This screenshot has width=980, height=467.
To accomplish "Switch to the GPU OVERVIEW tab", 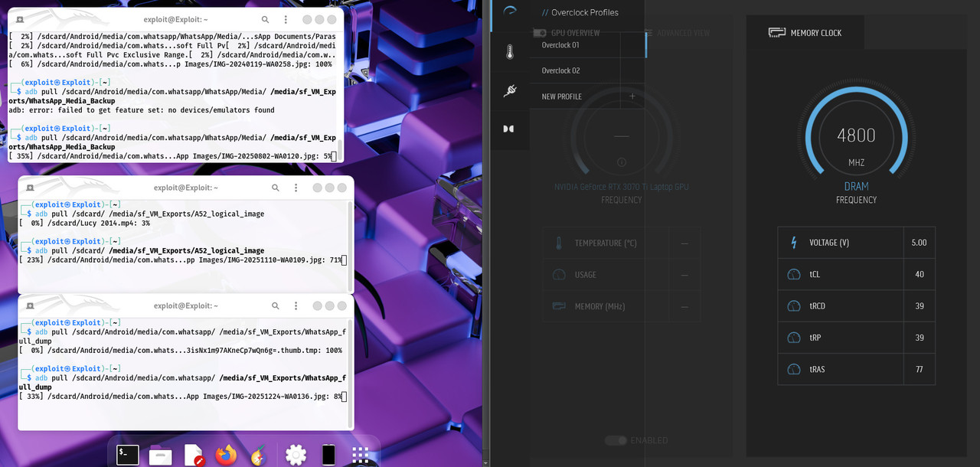I will pyautogui.click(x=567, y=33).
